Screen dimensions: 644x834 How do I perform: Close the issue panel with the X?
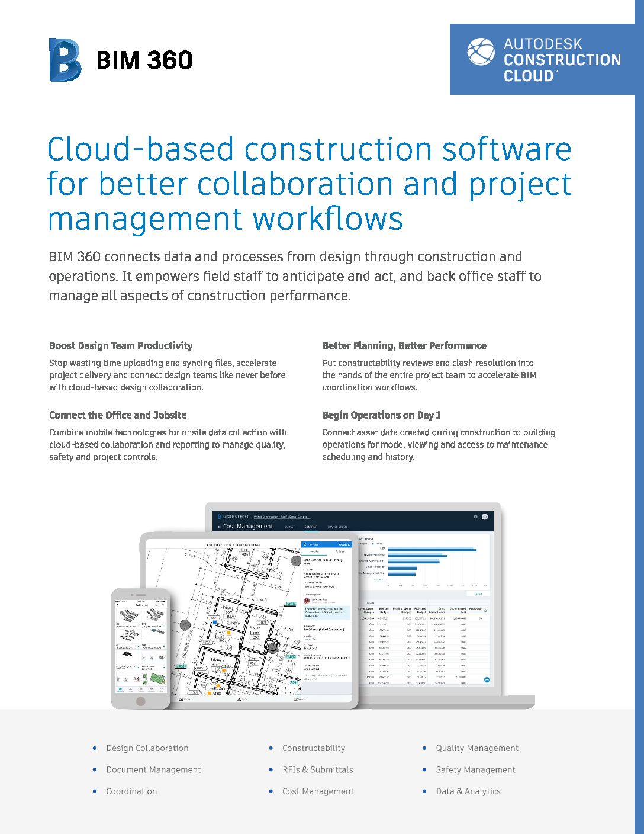(305, 544)
